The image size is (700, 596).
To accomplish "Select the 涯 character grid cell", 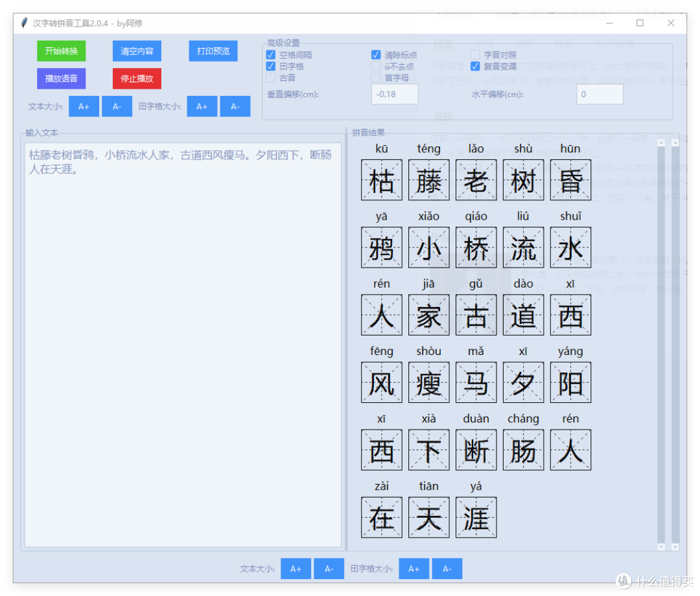I will [x=476, y=518].
